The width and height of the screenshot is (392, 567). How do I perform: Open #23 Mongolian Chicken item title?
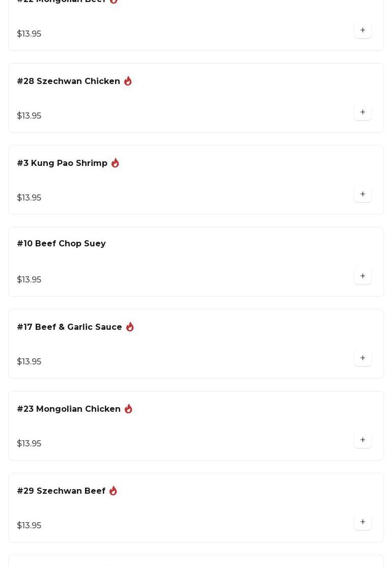[69, 409]
